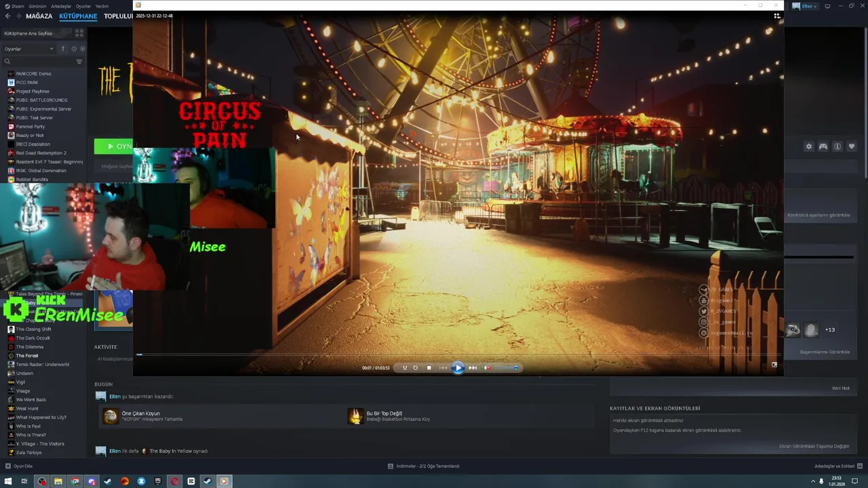Open the İndirmeler status in the Steam footer
Viewport: 868px width, 488px height.
click(x=424, y=466)
